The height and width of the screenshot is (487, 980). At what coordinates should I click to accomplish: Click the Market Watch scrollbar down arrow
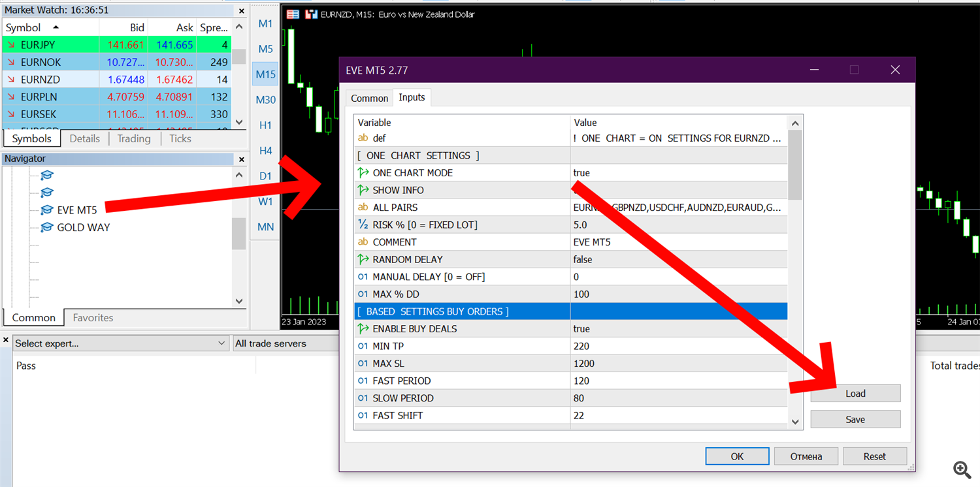click(239, 122)
